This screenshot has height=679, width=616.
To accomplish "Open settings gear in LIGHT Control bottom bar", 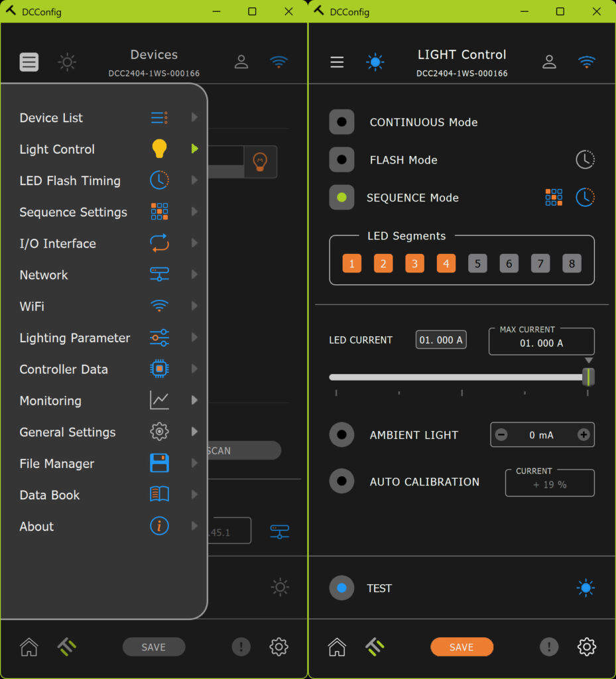I will click(586, 647).
